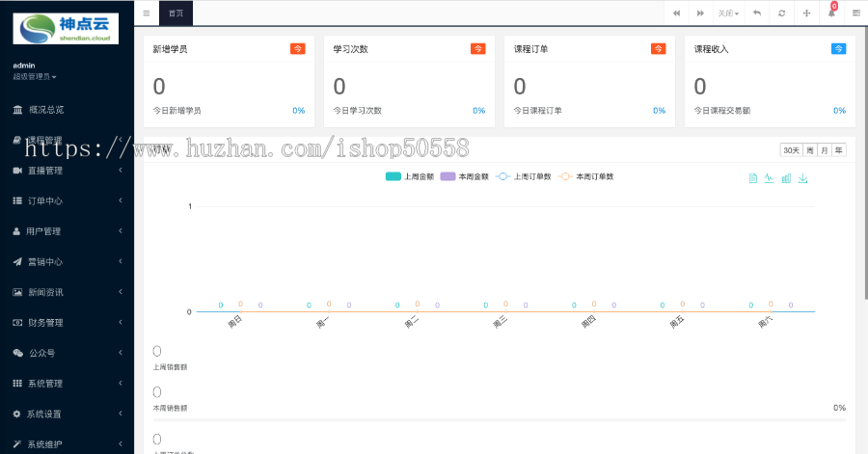Click the 系统维护 wrench icon
The height and width of the screenshot is (454, 868).
coord(17,444)
